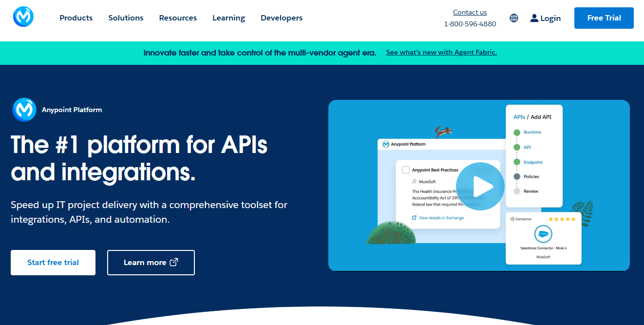
Task: Click the Free Trial button
Action: pos(604,18)
